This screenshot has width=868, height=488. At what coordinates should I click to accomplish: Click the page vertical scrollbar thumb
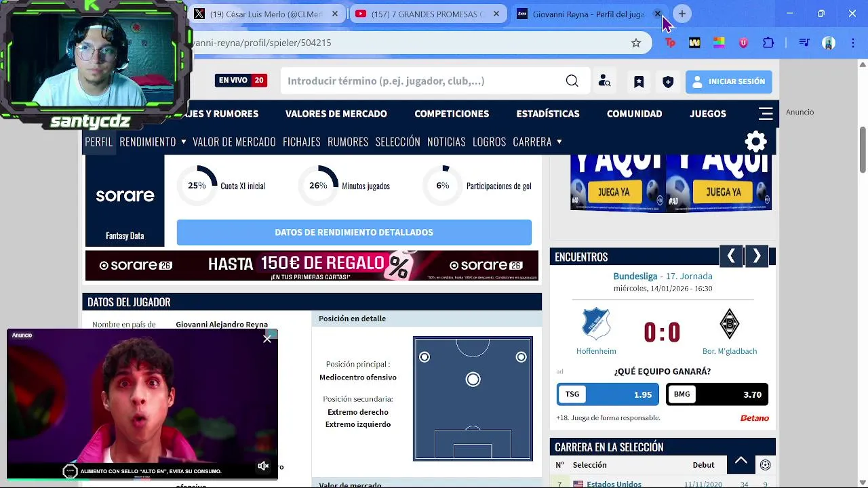tap(863, 150)
